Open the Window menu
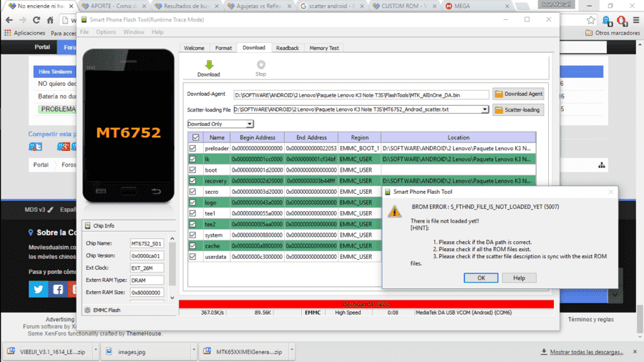Viewport: 644px width, 362px height. click(x=134, y=32)
